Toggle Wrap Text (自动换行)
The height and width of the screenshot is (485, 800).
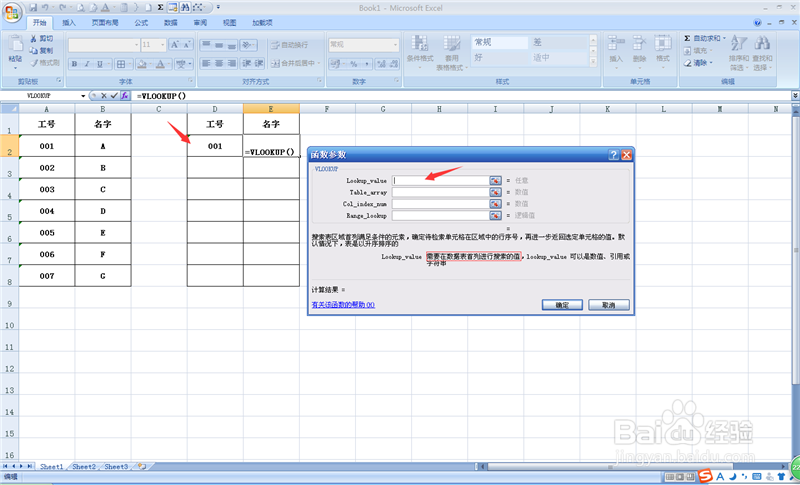(x=289, y=45)
